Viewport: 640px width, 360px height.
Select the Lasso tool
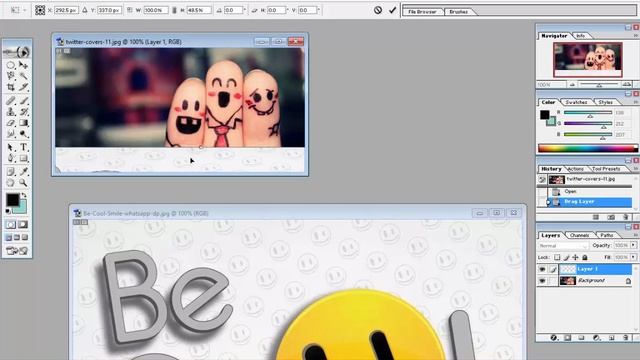point(11,76)
